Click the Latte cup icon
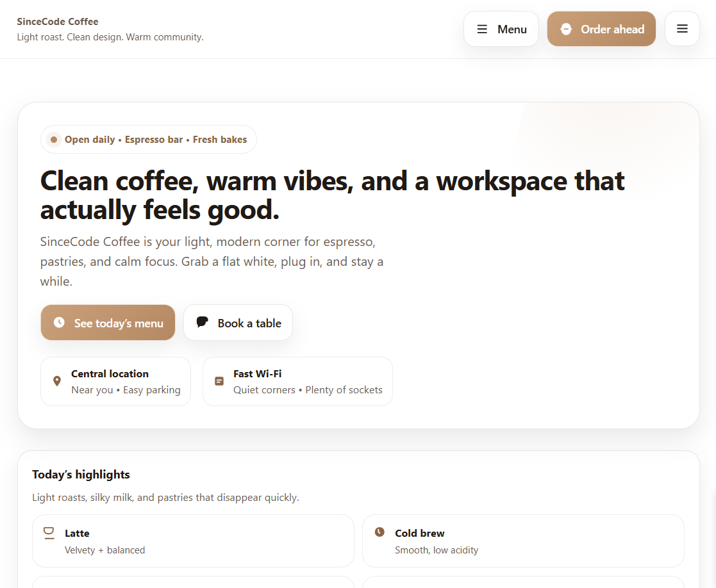The width and height of the screenshot is (716, 588). point(49,533)
